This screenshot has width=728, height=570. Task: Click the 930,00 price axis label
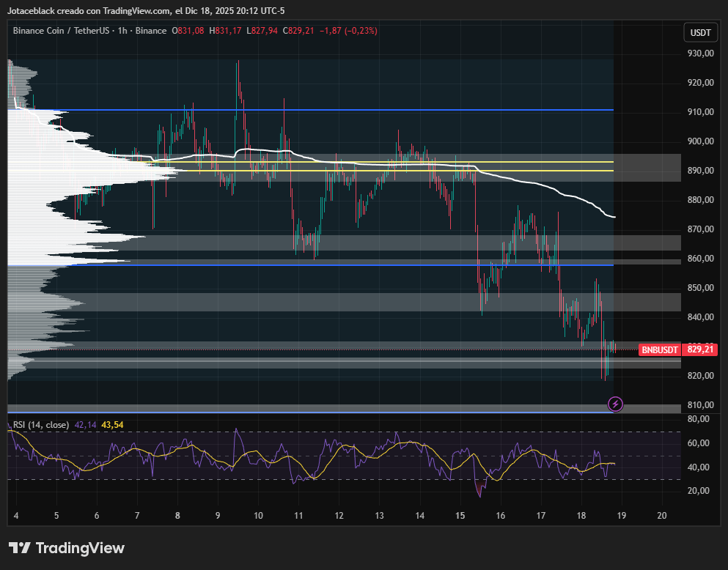coord(700,53)
